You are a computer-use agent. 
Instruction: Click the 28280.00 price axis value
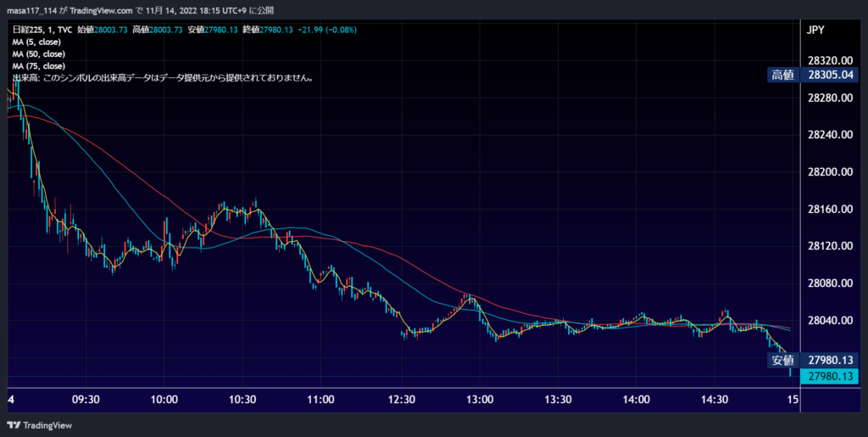(830, 98)
